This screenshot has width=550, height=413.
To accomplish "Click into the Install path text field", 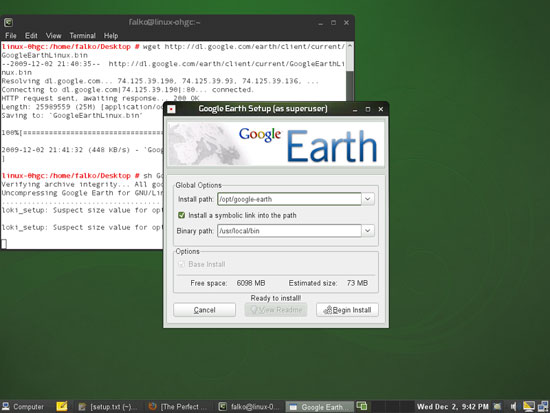I will [289, 199].
